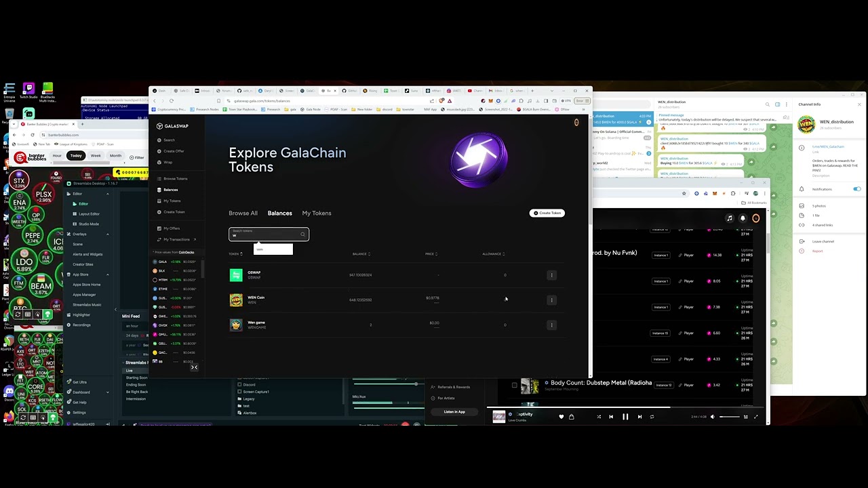
Task: Click Leave channel in Telegram
Action: click(823, 241)
